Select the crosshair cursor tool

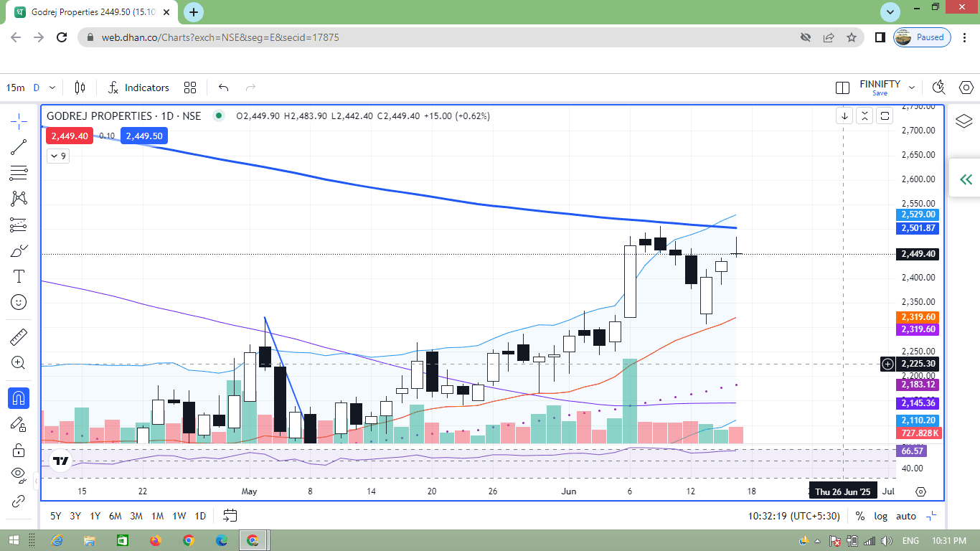click(19, 121)
